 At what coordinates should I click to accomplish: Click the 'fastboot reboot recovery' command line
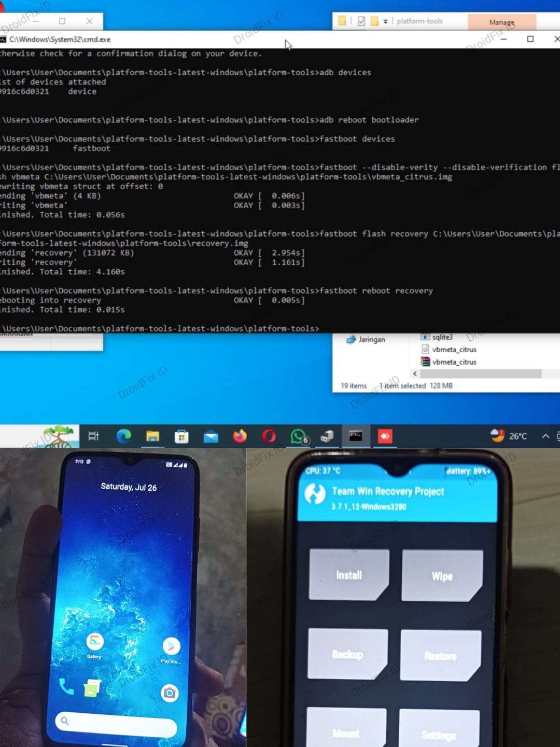point(216,291)
